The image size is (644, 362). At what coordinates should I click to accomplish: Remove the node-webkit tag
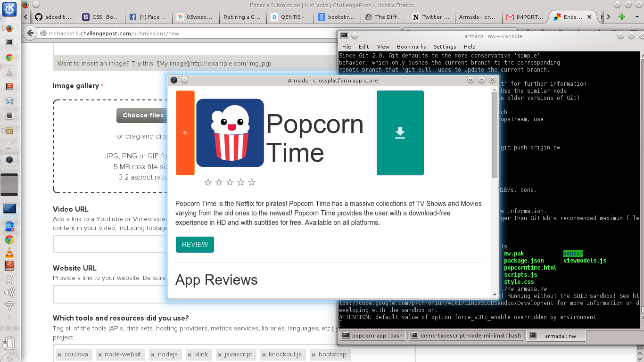click(x=99, y=355)
